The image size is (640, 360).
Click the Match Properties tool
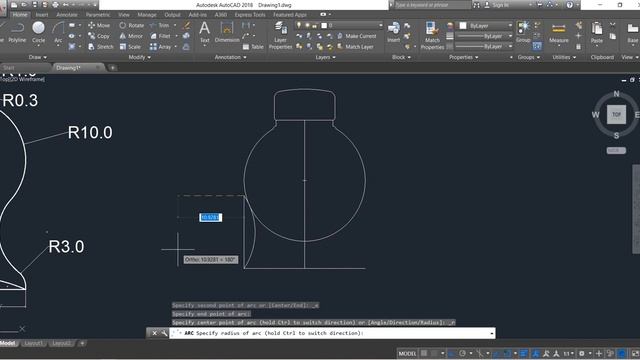(x=432, y=36)
